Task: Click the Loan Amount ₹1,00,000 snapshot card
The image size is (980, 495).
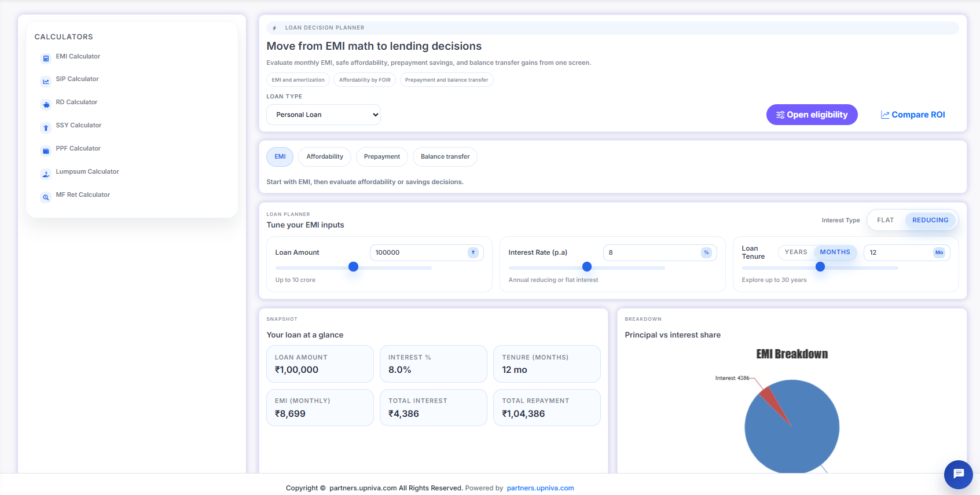Action: click(320, 364)
